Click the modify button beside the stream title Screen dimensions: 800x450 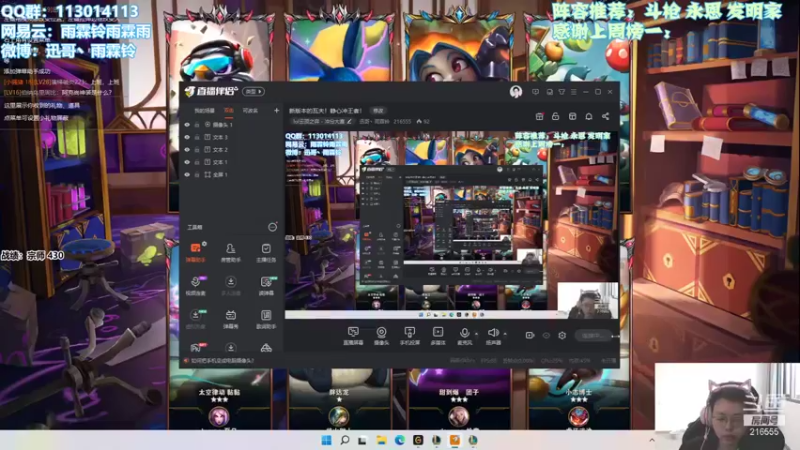[378, 111]
